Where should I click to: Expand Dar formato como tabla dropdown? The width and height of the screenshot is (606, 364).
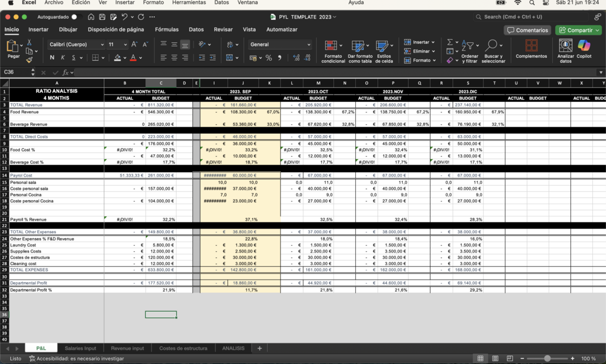click(x=367, y=46)
